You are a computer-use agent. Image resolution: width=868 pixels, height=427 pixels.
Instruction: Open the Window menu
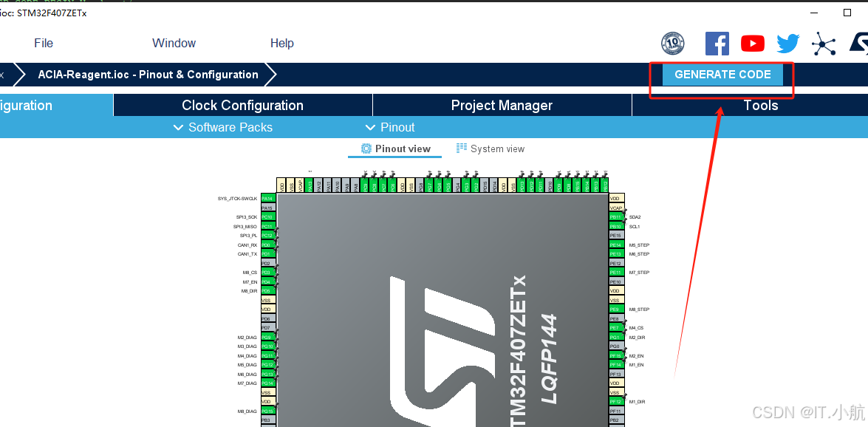174,43
